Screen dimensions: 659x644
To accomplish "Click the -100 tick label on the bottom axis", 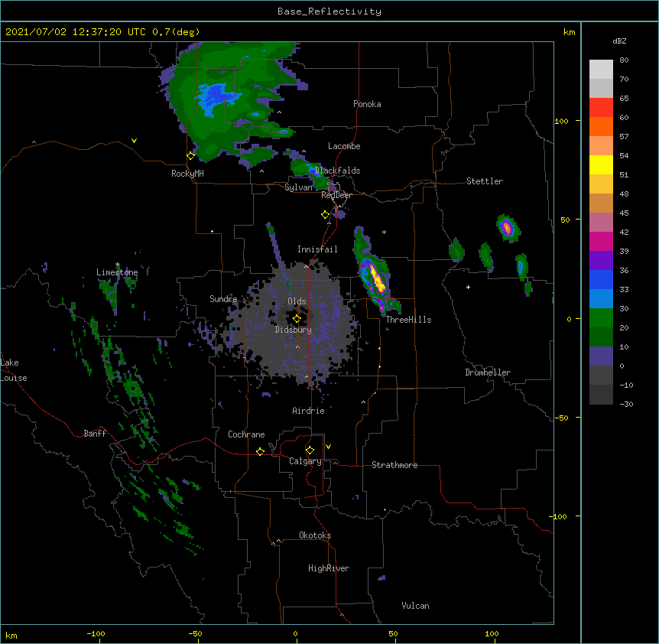I will pyautogui.click(x=96, y=634).
